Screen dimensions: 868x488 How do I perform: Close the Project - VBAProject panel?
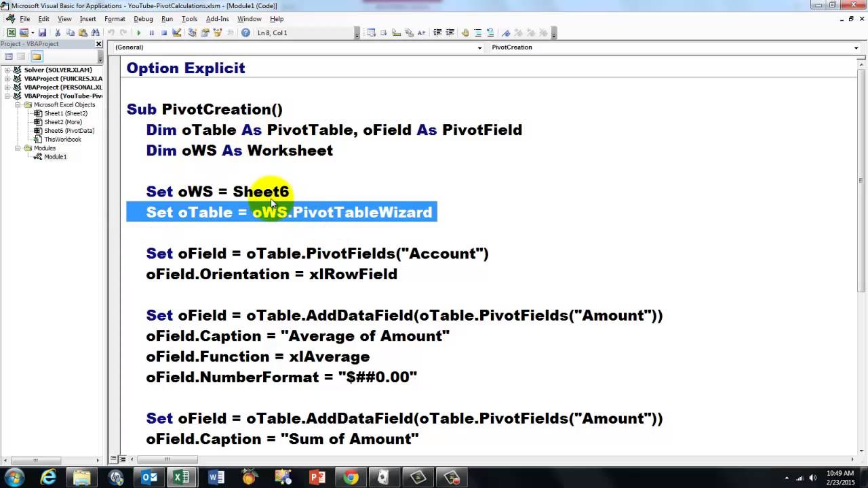pos(99,44)
